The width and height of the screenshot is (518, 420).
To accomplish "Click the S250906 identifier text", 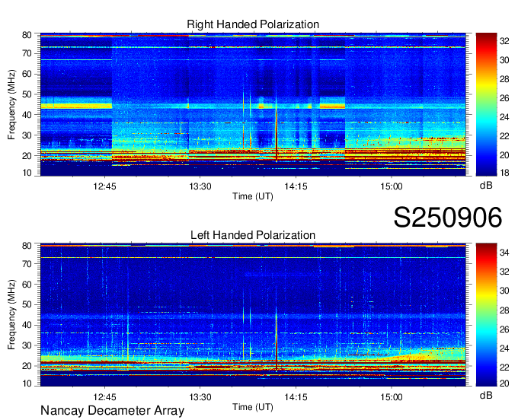I will pos(448,217).
